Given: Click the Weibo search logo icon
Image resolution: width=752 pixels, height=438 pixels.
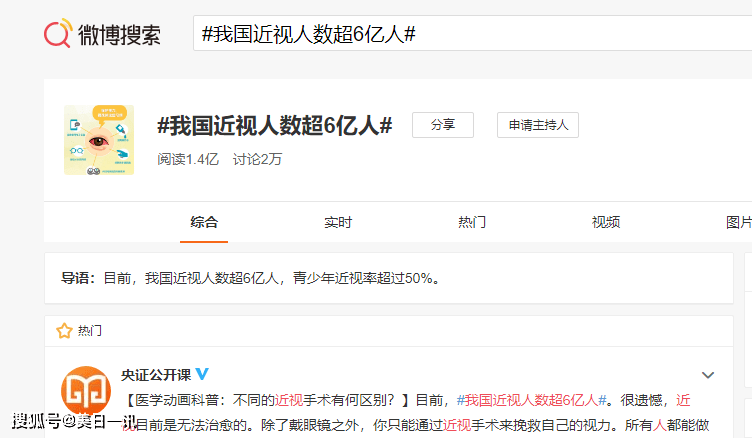Looking at the screenshot, I should (x=58, y=34).
